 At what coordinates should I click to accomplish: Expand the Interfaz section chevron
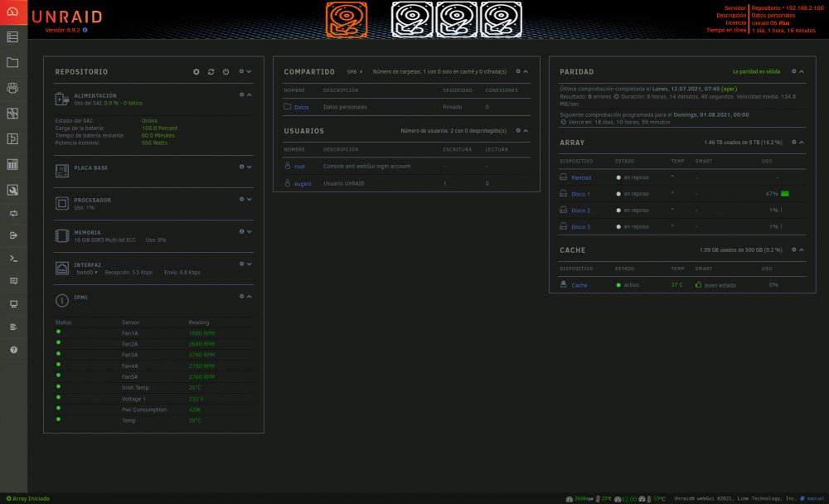[249, 264]
